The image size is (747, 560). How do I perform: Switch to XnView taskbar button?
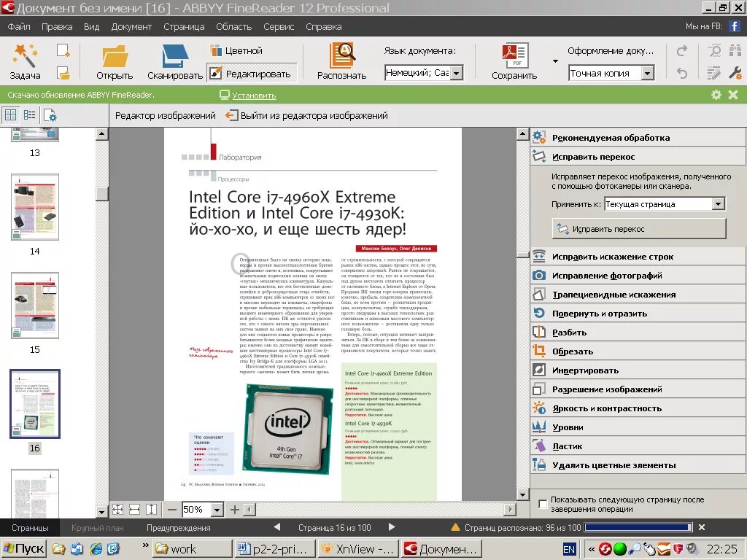(357, 549)
